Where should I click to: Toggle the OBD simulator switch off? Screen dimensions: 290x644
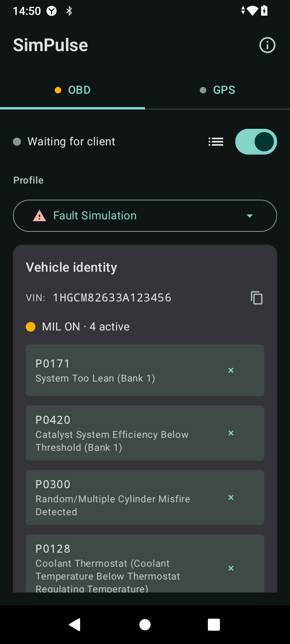256,142
